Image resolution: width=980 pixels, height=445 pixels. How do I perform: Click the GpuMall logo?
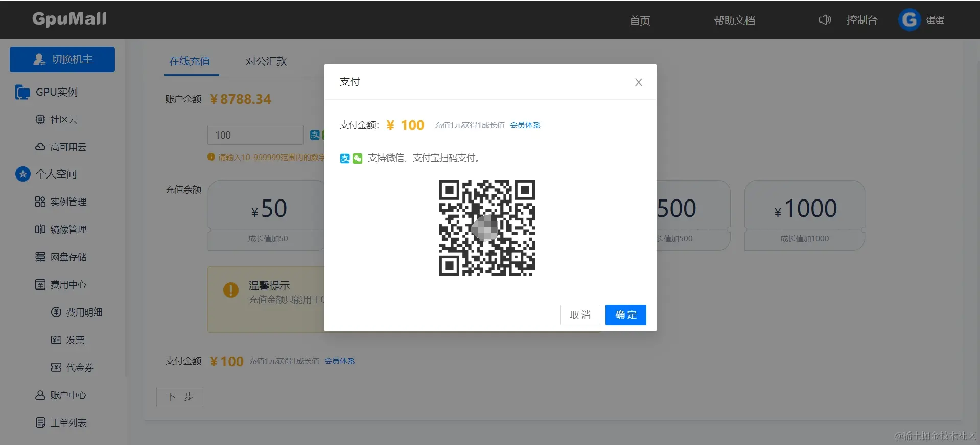click(x=69, y=19)
